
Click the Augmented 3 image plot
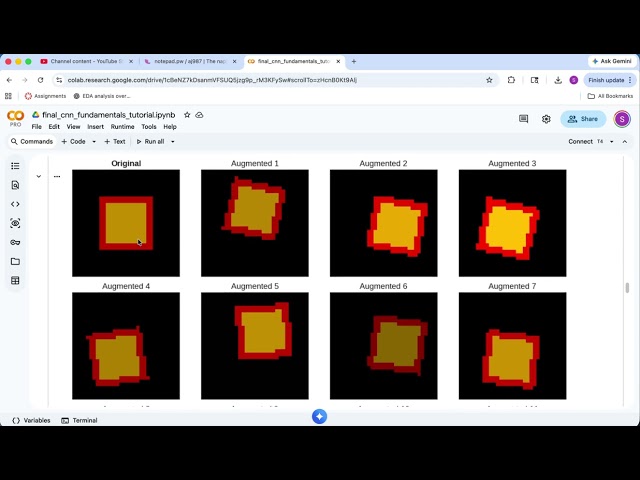(x=513, y=223)
